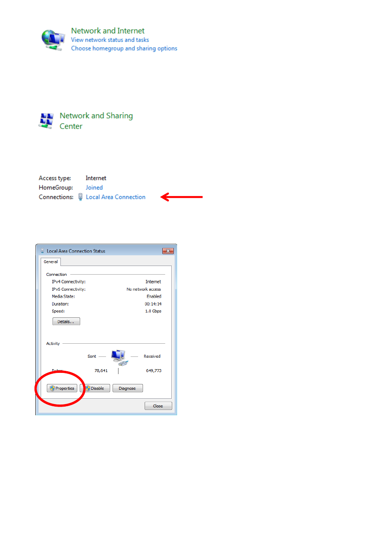Select the General tab
This screenshot has width=392, height=555.
51,262
